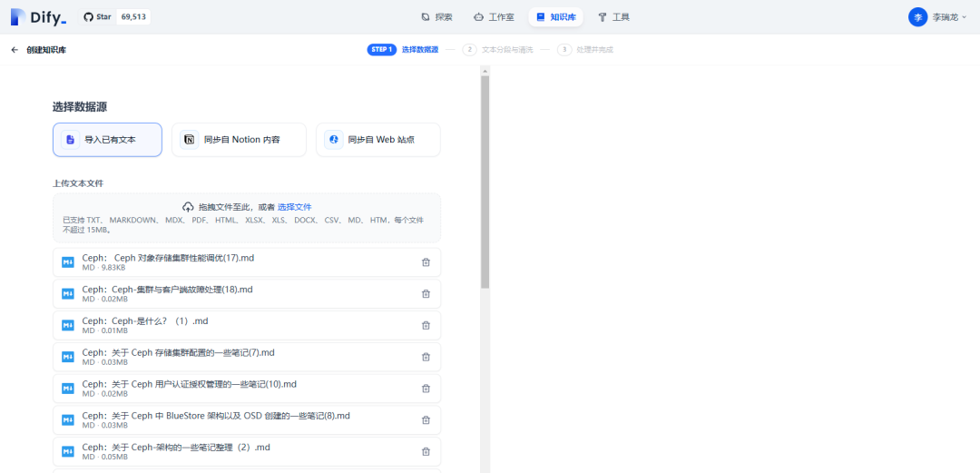Click MD icon of 存储集群配置的一些笔记(7).md
Image resolution: width=980 pixels, height=473 pixels.
point(68,357)
